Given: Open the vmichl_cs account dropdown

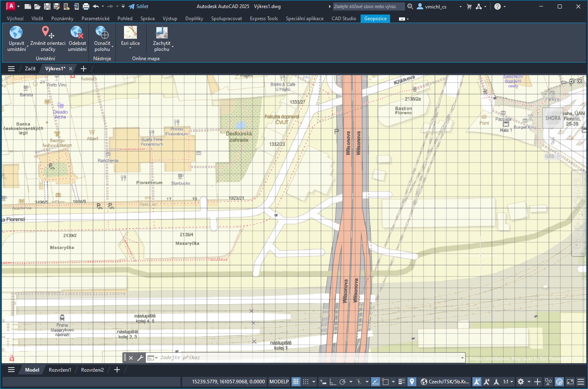Looking at the screenshot, I should pos(460,6).
